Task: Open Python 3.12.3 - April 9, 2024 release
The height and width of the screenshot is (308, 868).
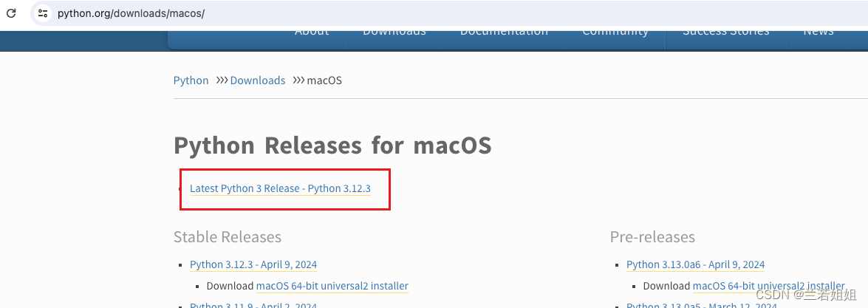Action: click(x=253, y=264)
